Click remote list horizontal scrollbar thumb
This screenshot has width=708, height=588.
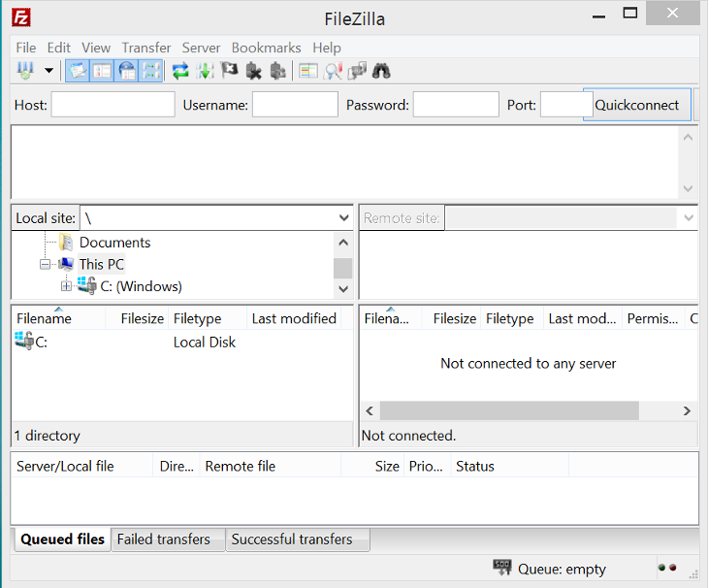509,410
